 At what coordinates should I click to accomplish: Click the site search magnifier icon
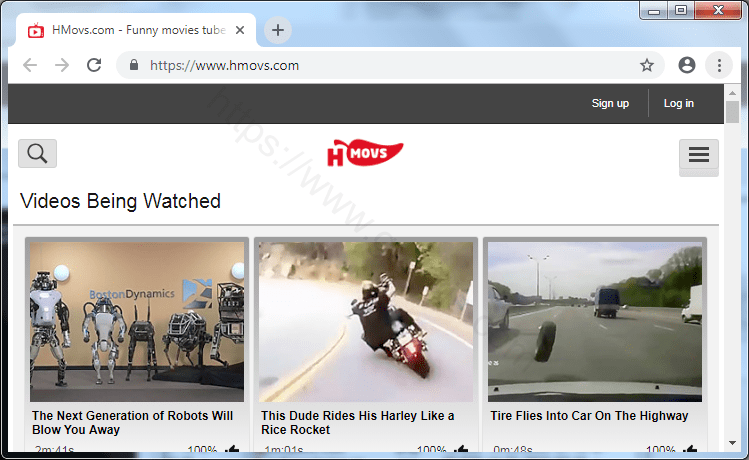[x=37, y=153]
